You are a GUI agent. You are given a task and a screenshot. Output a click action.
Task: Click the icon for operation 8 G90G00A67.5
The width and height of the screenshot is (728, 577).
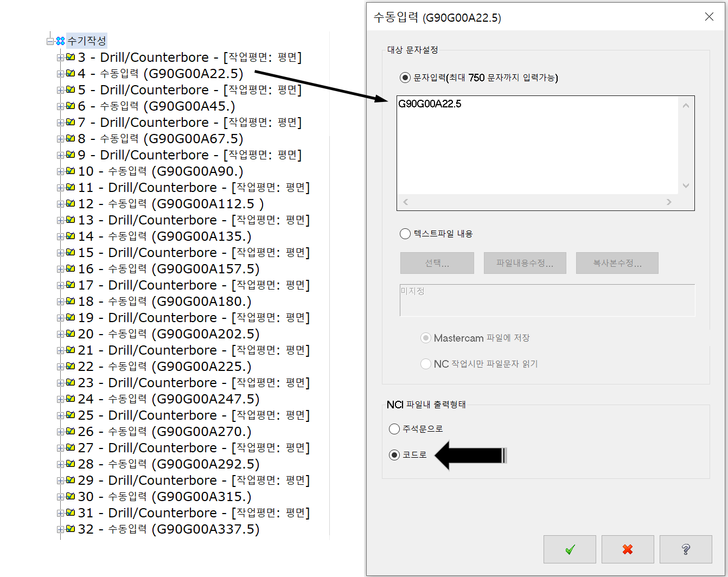point(71,138)
